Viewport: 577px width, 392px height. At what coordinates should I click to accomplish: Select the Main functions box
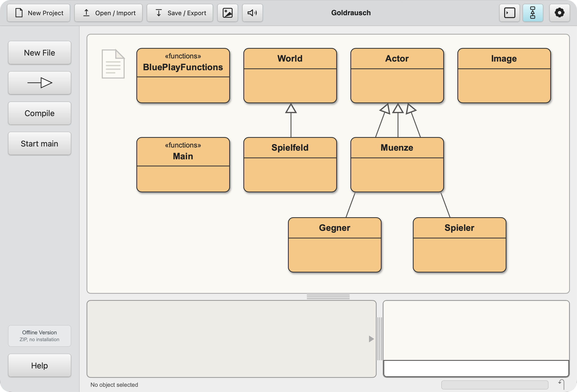click(x=183, y=165)
